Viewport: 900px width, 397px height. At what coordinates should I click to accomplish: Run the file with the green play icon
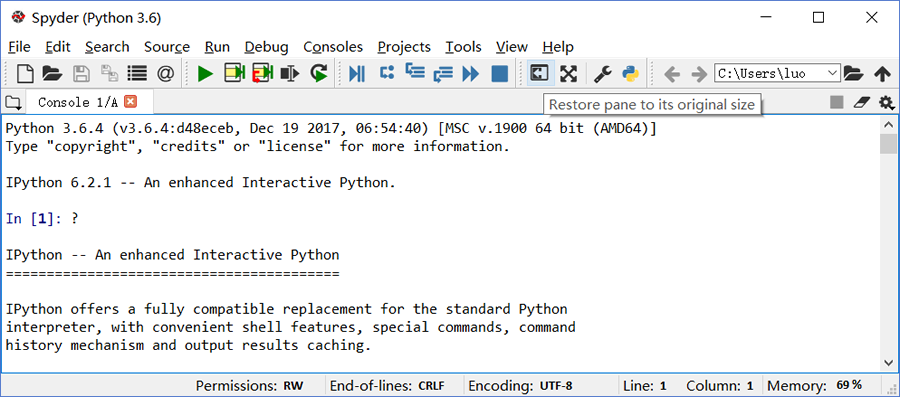[x=205, y=73]
